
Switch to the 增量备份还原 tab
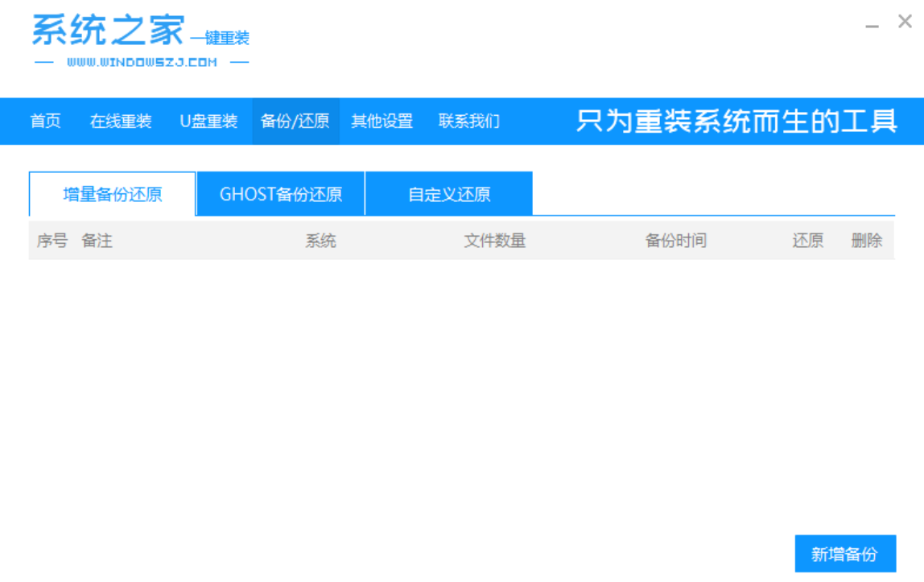113,194
